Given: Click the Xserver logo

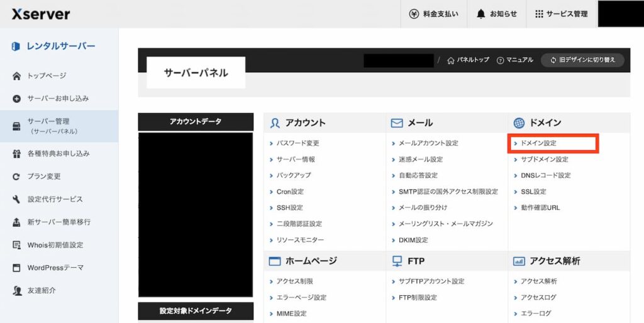Looking at the screenshot, I should tap(41, 14).
